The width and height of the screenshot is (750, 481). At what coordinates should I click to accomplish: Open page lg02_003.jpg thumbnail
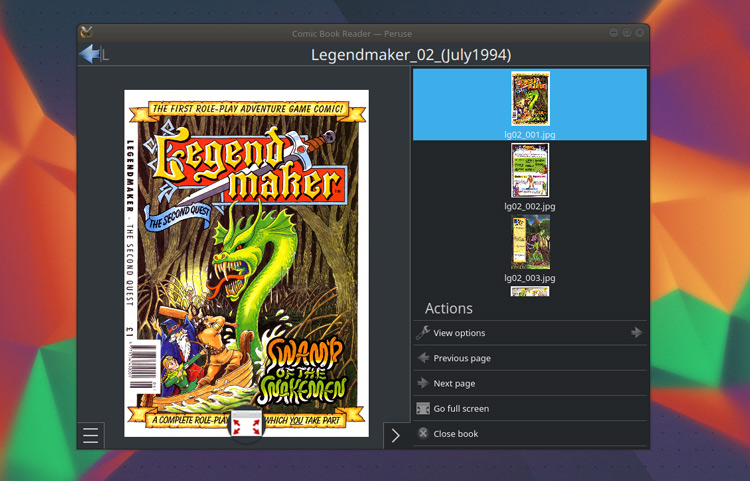click(x=530, y=242)
